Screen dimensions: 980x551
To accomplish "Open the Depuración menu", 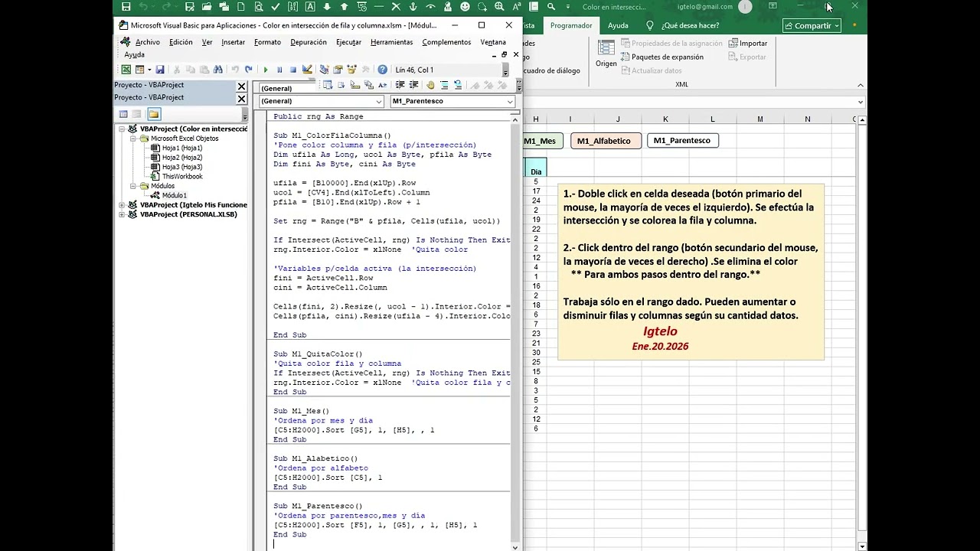I will (x=309, y=42).
